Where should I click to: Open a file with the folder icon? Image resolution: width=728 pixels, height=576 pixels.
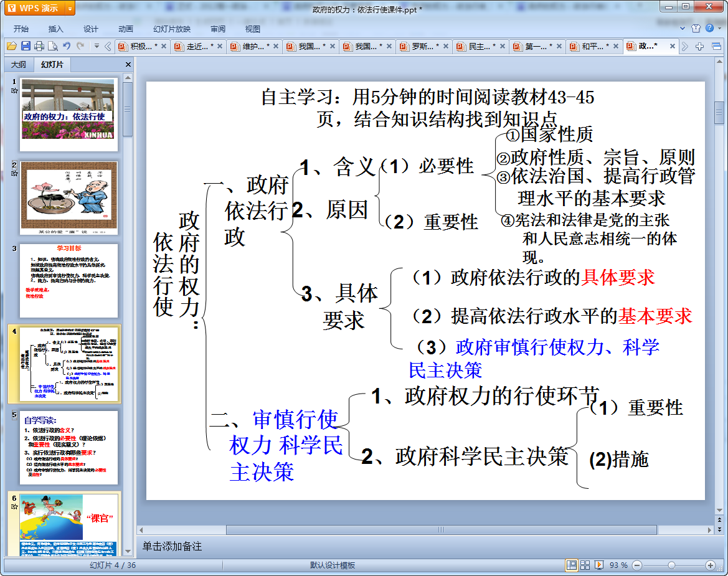tap(11, 46)
